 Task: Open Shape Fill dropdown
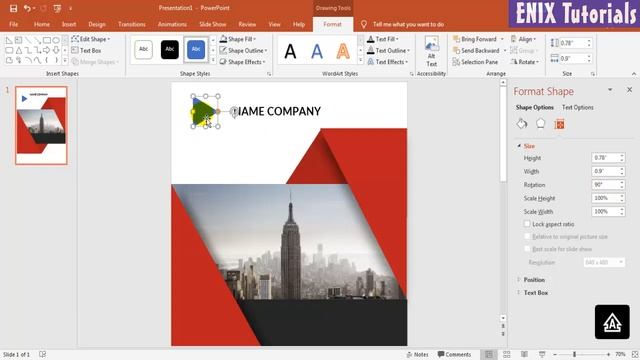click(x=238, y=39)
